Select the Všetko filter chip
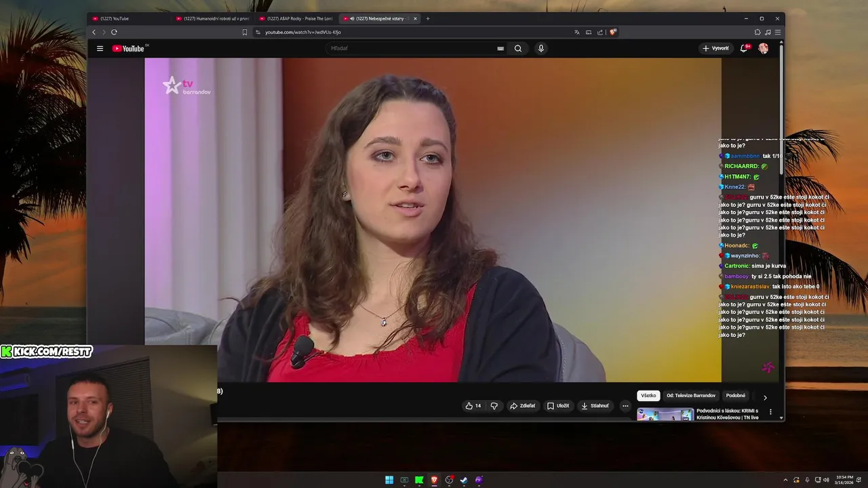This screenshot has width=868, height=488. [648, 396]
